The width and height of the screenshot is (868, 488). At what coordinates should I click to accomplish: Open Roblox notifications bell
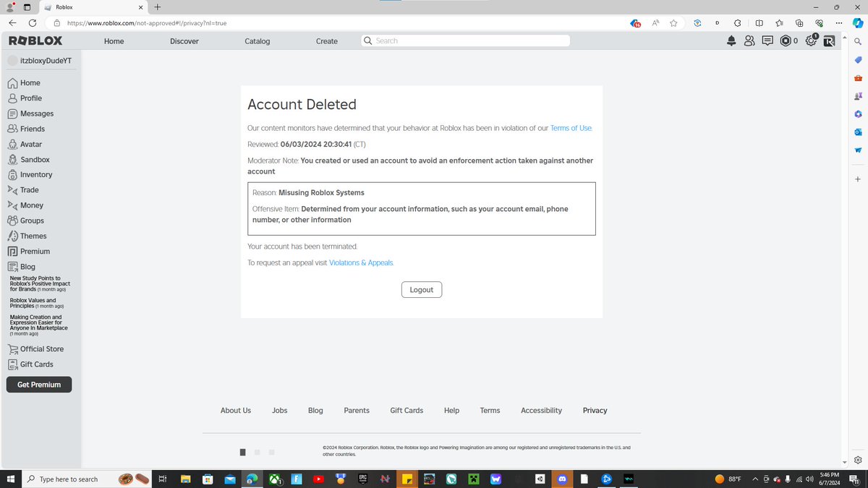733,41
